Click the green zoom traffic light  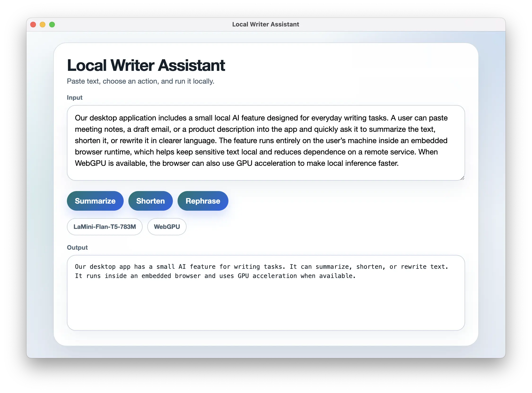tap(52, 24)
